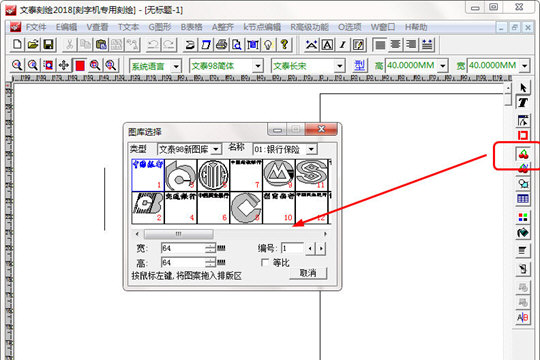
Task: Click the thumbnail list left scroll arrow
Action: 137,234
